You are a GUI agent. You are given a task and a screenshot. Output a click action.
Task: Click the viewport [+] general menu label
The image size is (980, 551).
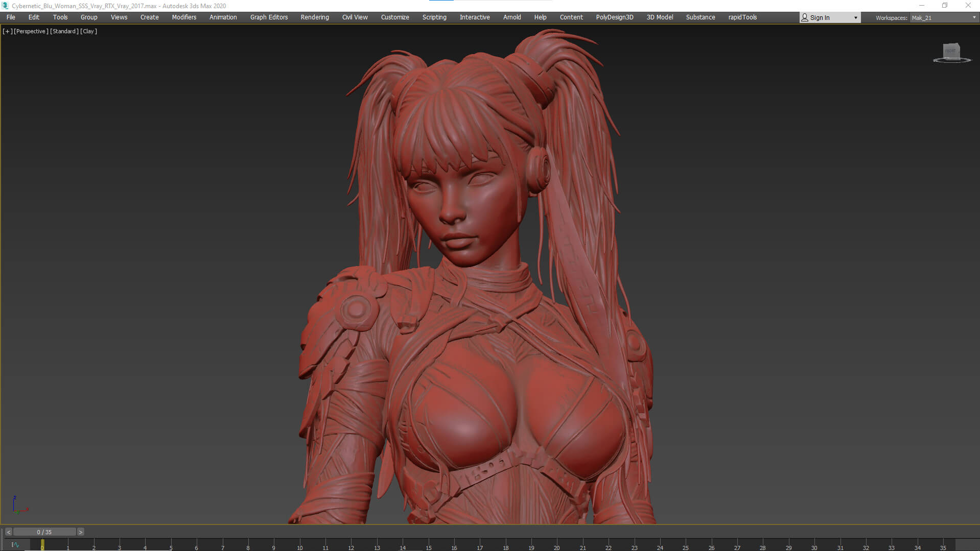coord(7,31)
